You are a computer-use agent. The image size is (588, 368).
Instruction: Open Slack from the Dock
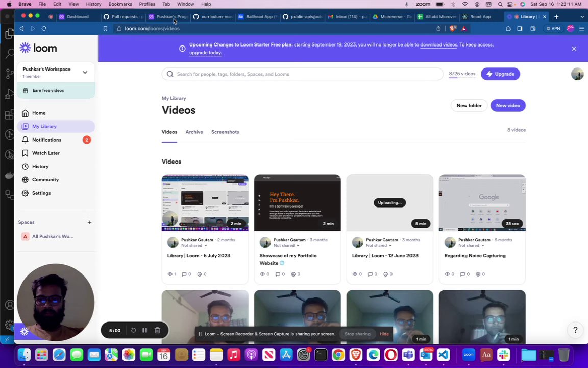(x=504, y=355)
